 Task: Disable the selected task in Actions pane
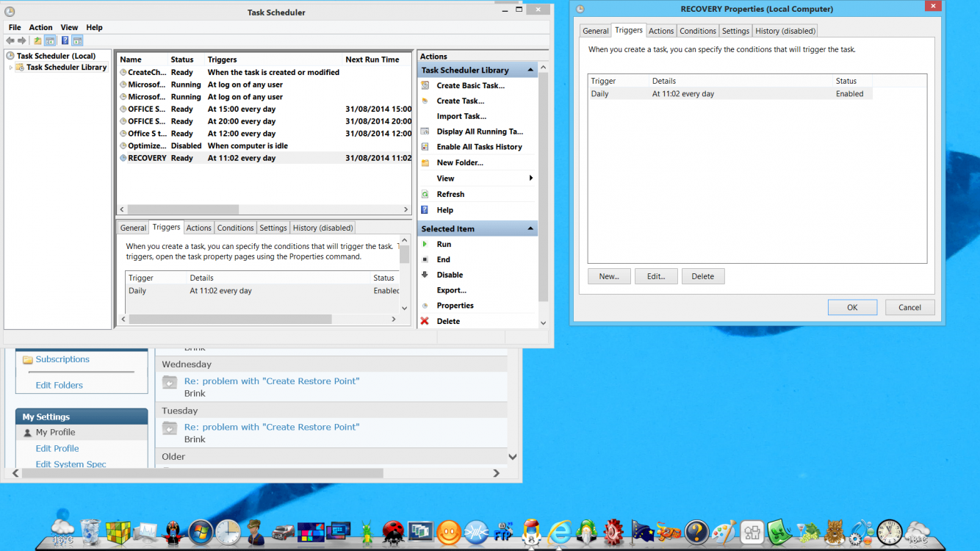(x=450, y=275)
